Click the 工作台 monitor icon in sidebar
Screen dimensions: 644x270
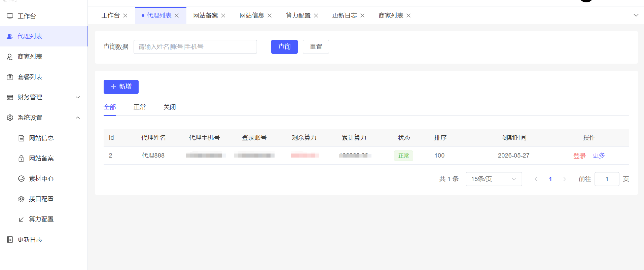10,16
